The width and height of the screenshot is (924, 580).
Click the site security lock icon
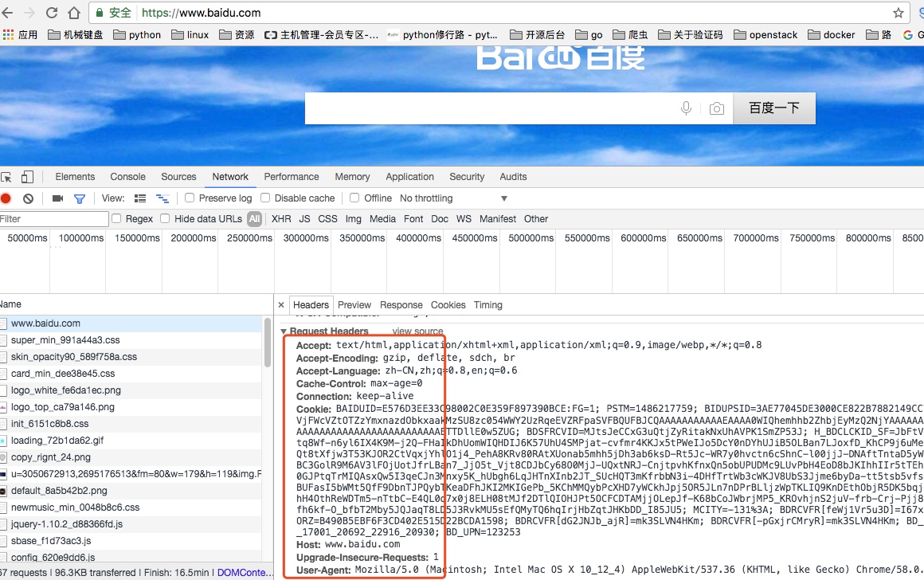100,13
